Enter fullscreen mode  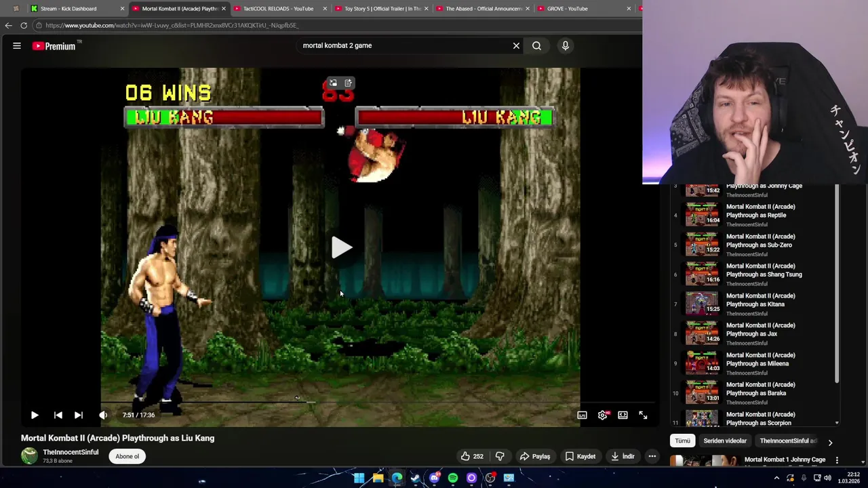[x=643, y=415]
